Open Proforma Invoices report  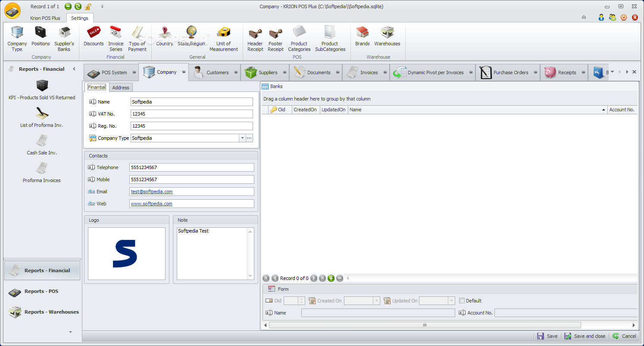[42, 173]
